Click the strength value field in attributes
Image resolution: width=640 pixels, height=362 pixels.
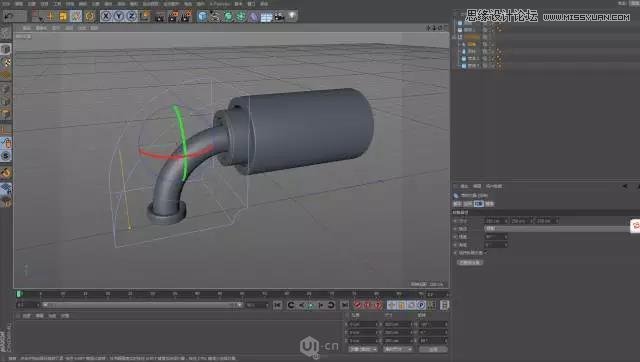[496, 237]
